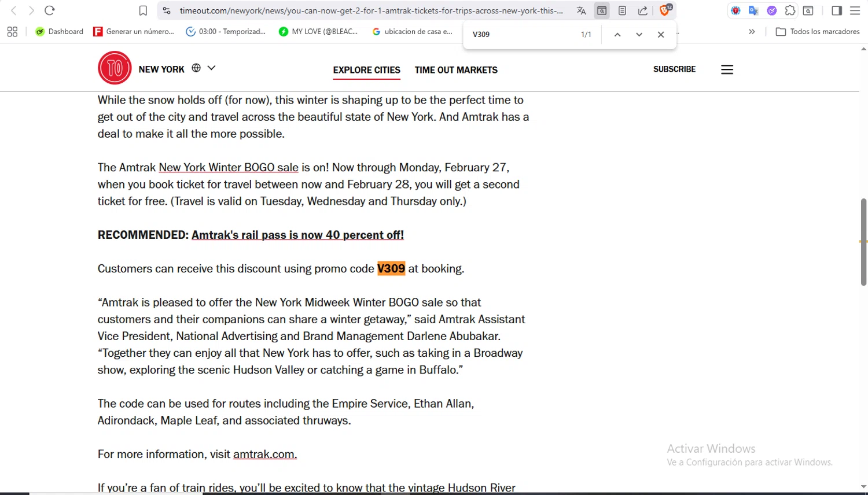Open the Generar un número bookmark
This screenshot has width=868, height=495.
point(134,32)
